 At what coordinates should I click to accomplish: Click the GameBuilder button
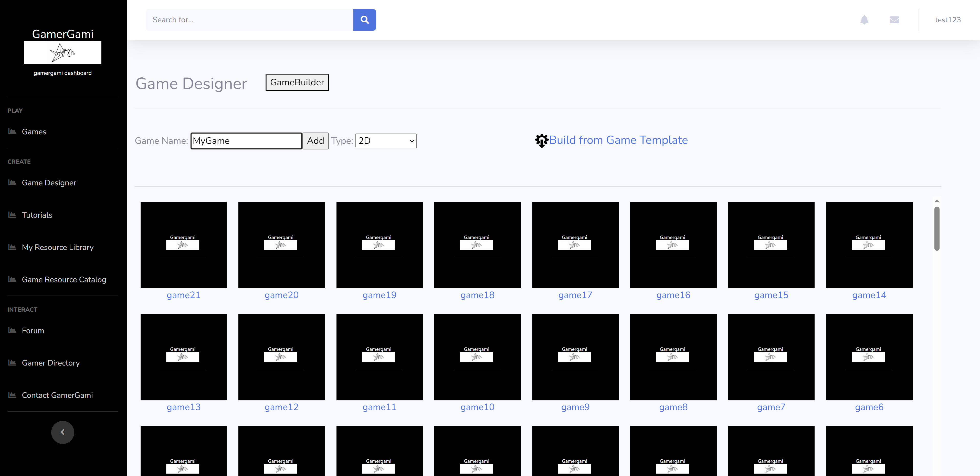297,83
